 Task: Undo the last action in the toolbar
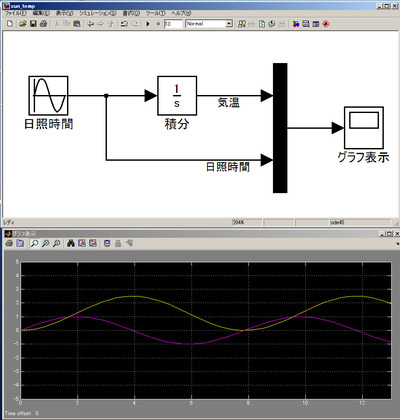[x=124, y=24]
